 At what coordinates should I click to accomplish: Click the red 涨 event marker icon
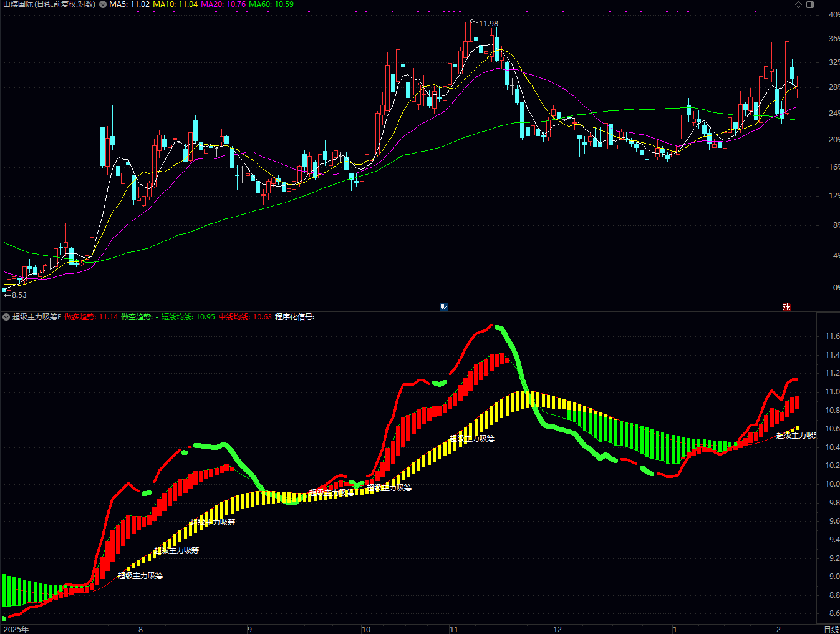(786, 306)
